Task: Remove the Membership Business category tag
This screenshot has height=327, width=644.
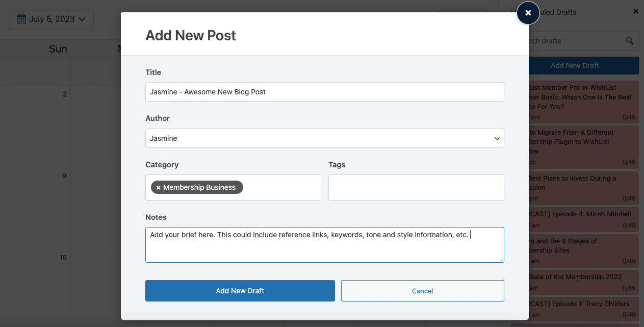Action: [x=158, y=188]
